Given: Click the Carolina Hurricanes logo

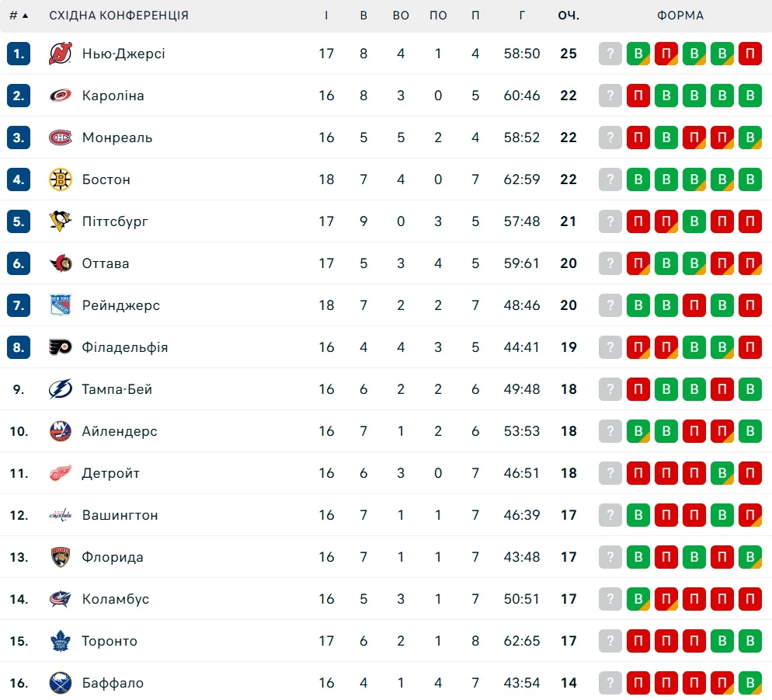Looking at the screenshot, I should pyautogui.click(x=60, y=96).
